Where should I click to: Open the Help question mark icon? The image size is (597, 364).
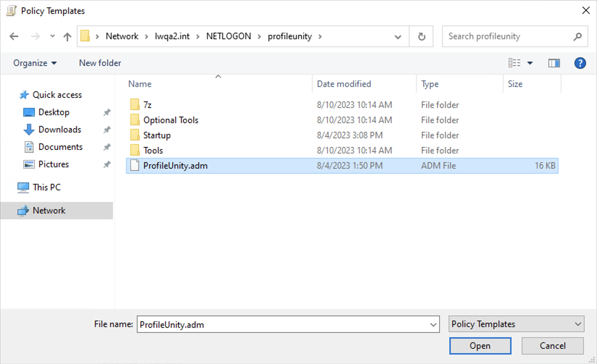[x=580, y=63]
